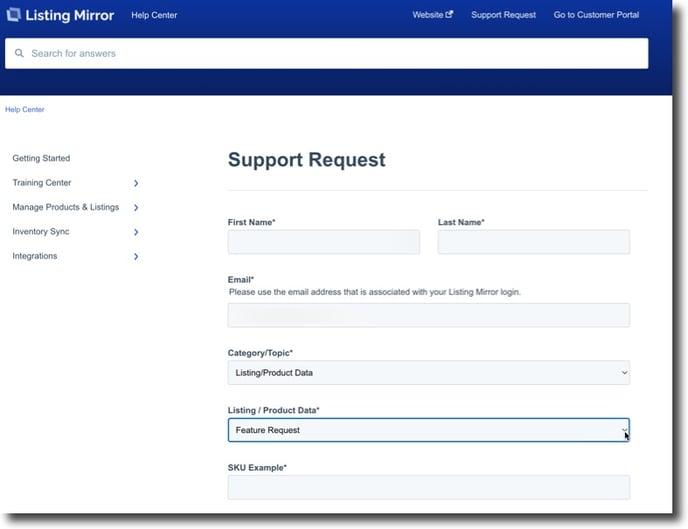The width and height of the screenshot is (688, 529).
Task: Expand the Training Center chevron
Action: 136,183
